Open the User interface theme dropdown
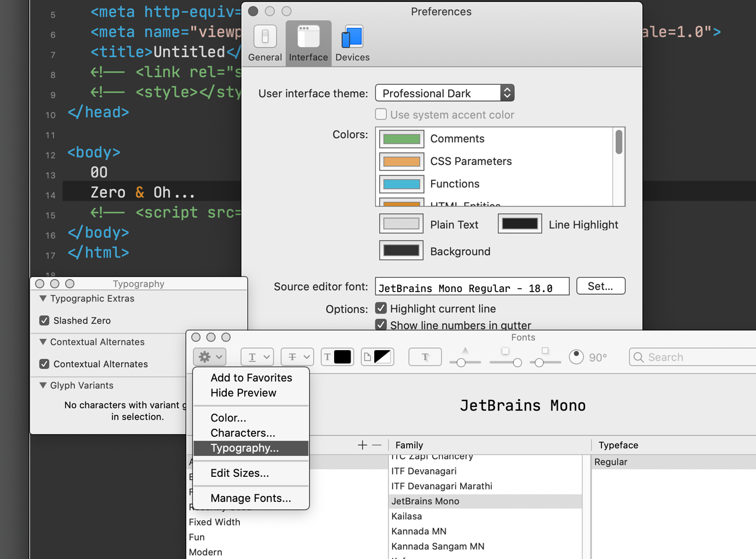 pyautogui.click(x=444, y=93)
